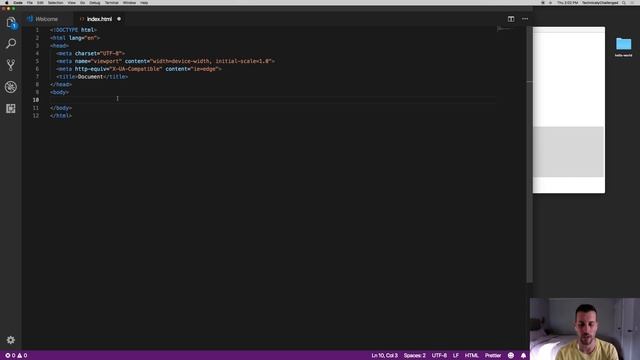Click the DOCTYPE html line
Screen dimensions: 640x360
coord(73,30)
